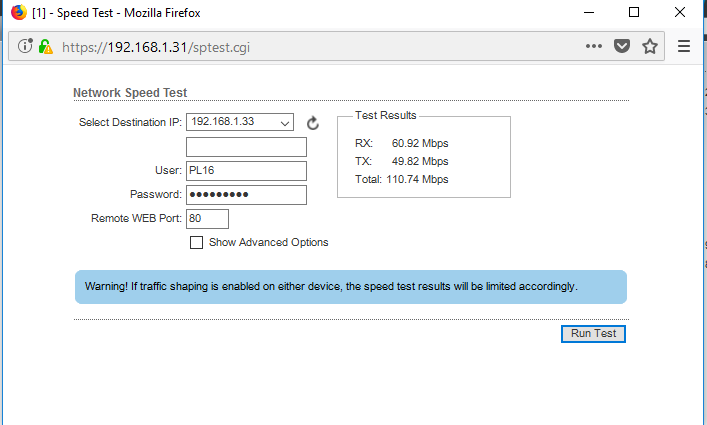Enable the Show Advanced Options checkbox
Image resolution: width=707 pixels, height=425 pixels.
(197, 242)
